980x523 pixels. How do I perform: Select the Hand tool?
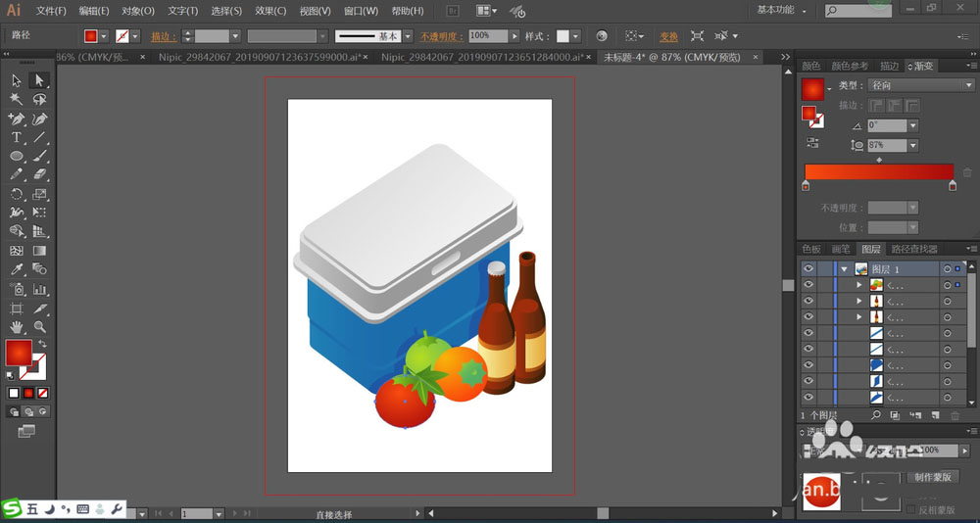(x=17, y=327)
